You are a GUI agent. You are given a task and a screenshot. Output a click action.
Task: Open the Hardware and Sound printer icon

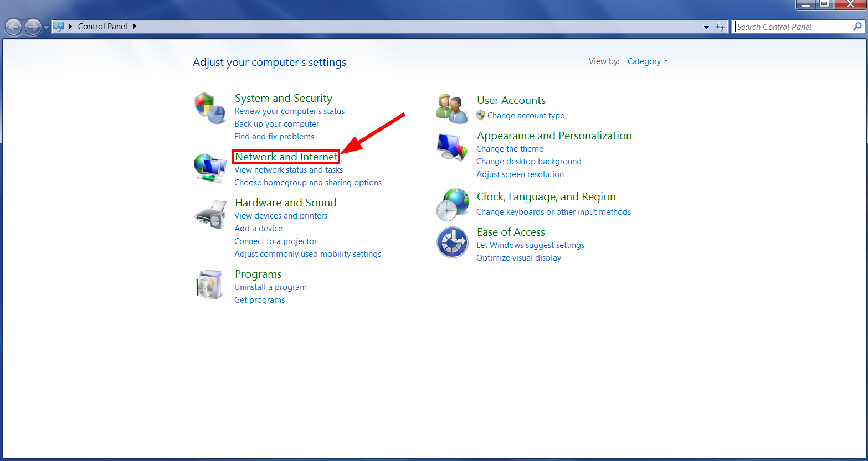tap(210, 215)
